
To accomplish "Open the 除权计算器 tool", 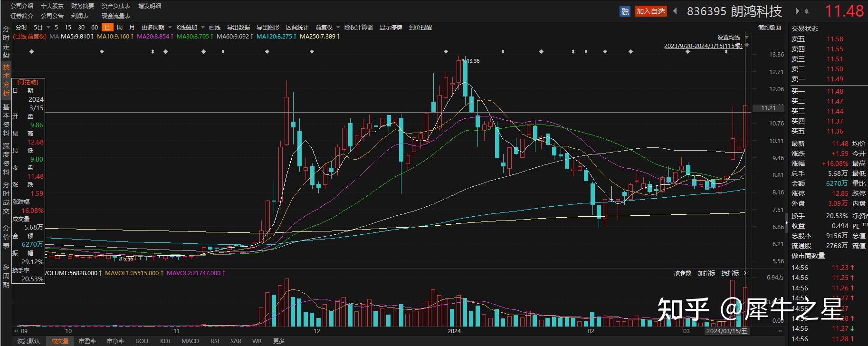I will 359,28.
